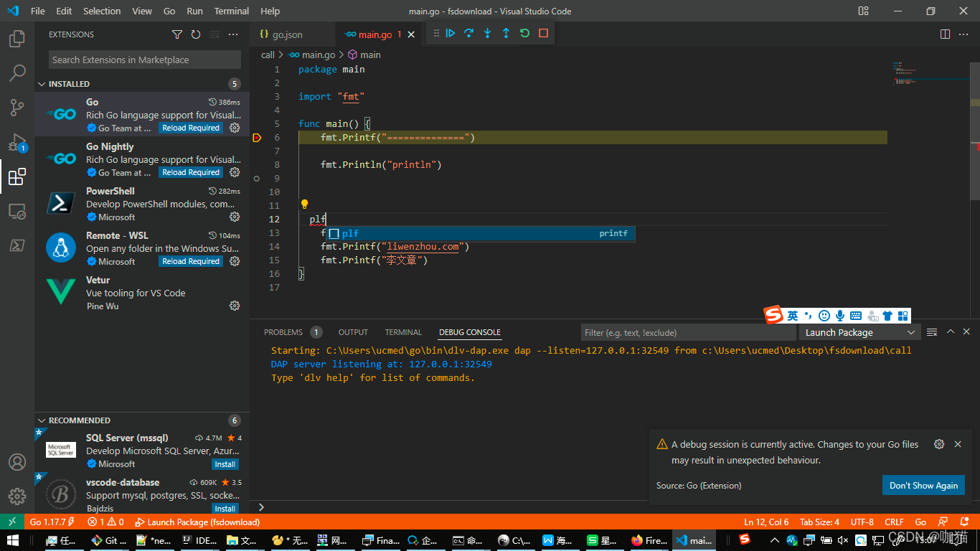Click Reload Required for Remote - WSL
This screenshot has height=551, width=980.
tap(191, 261)
